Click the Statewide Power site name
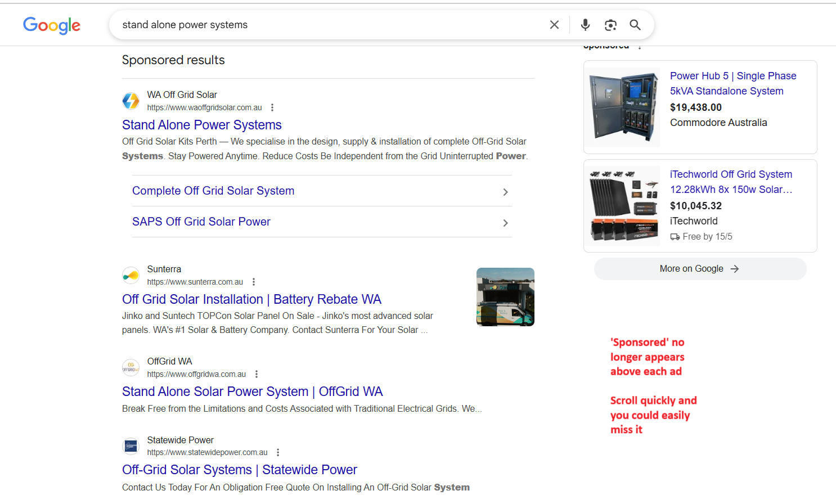This screenshot has height=504, width=836. pos(180,440)
